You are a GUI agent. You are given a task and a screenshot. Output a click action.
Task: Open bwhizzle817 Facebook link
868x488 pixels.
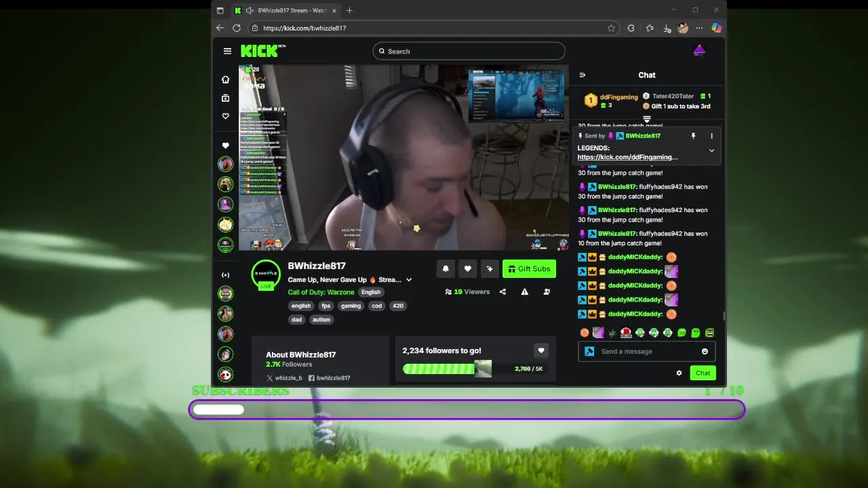click(329, 378)
